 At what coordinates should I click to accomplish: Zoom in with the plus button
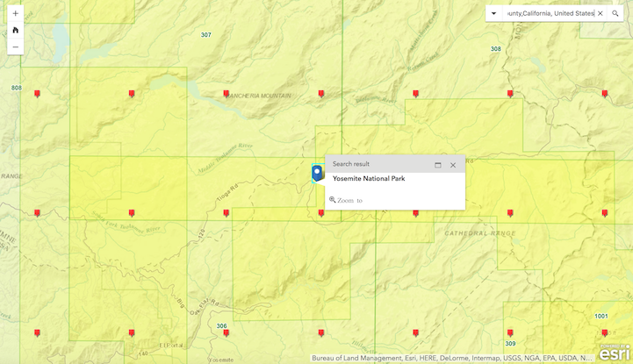[15, 14]
